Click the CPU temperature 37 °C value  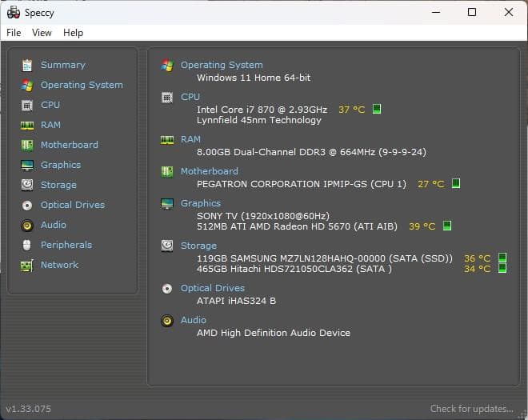click(351, 110)
